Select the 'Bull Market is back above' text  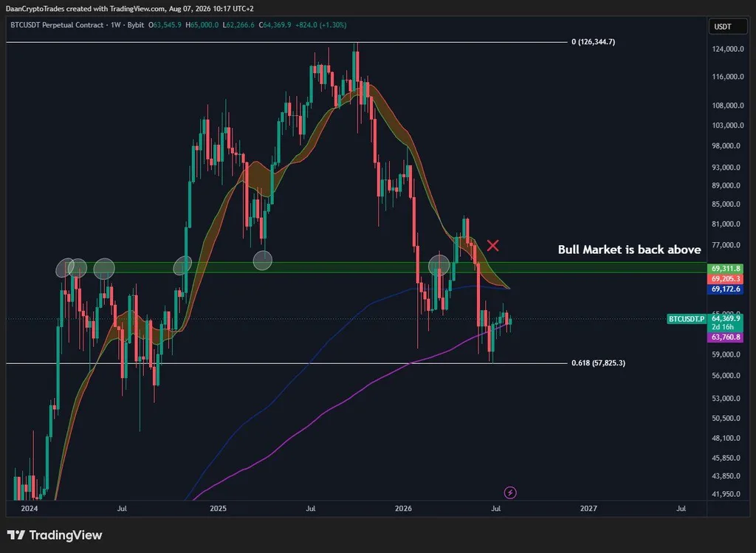629,250
